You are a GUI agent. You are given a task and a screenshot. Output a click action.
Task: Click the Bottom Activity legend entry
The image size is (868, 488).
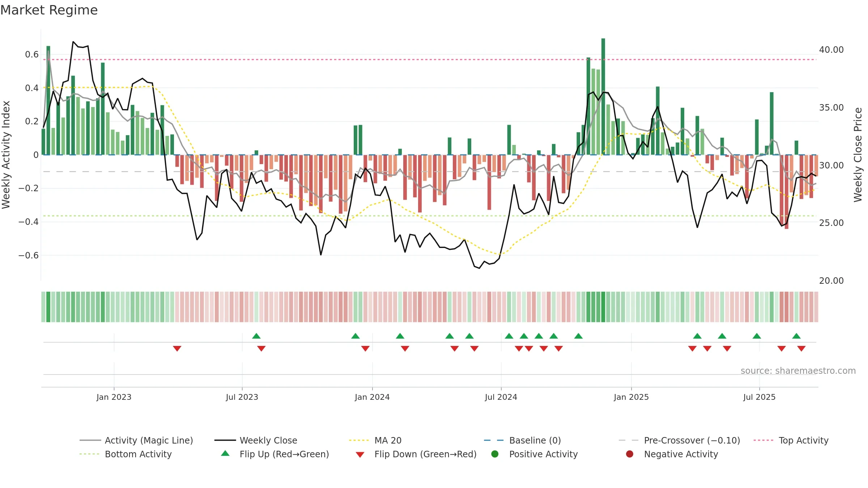(125, 454)
